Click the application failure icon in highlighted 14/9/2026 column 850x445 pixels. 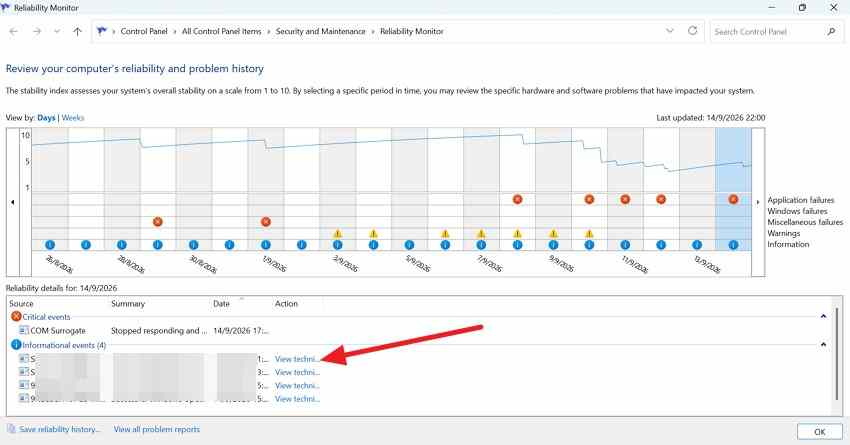[x=733, y=199]
